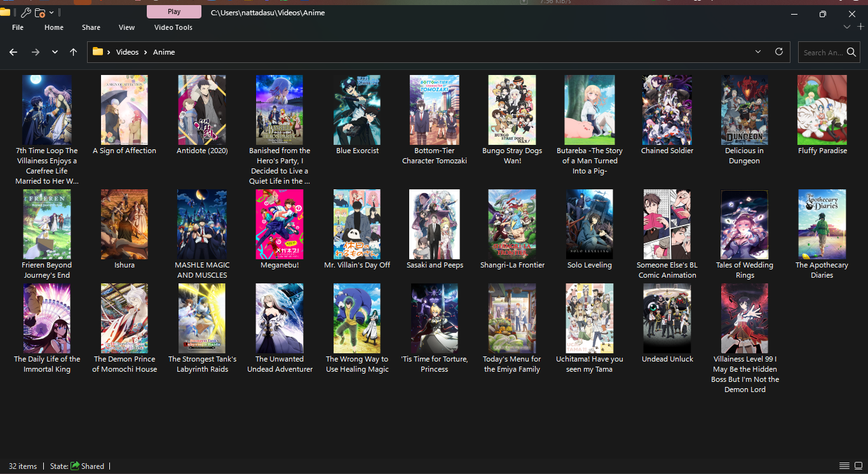
Task: Open the File menu
Action: (x=18, y=27)
